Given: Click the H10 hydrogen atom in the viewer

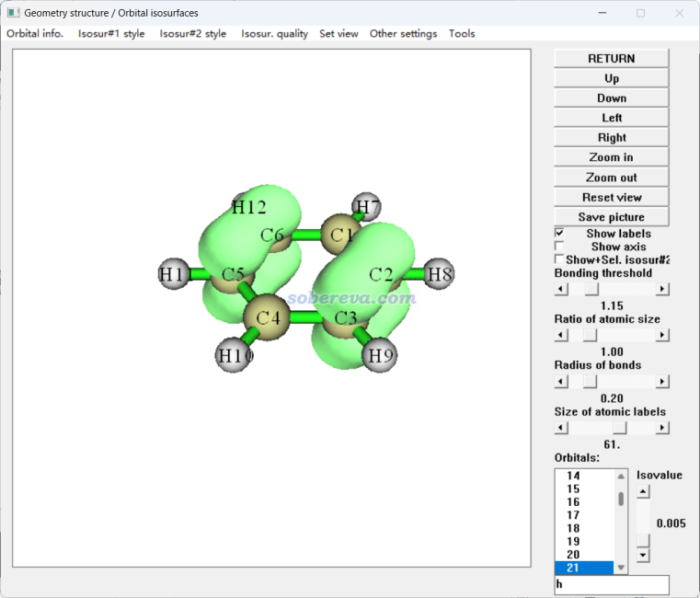Looking at the screenshot, I should (233, 356).
